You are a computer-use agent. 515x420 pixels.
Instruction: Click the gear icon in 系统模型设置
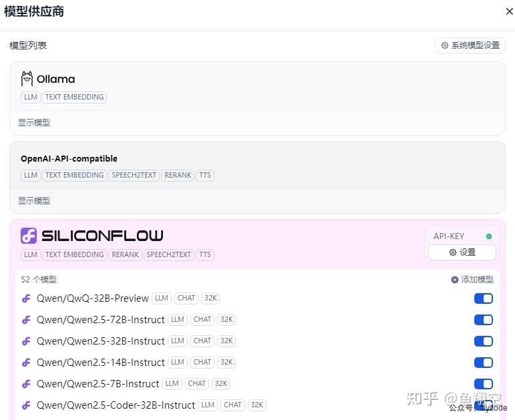tap(444, 45)
